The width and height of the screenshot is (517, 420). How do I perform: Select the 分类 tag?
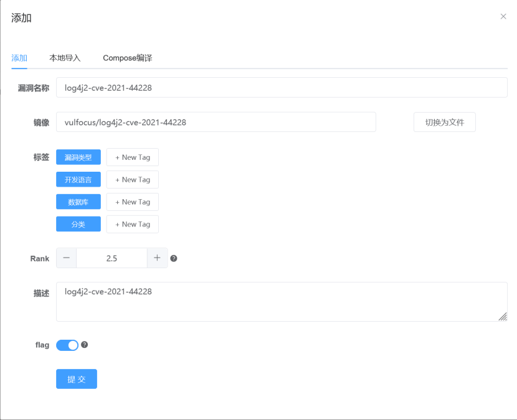pos(78,224)
